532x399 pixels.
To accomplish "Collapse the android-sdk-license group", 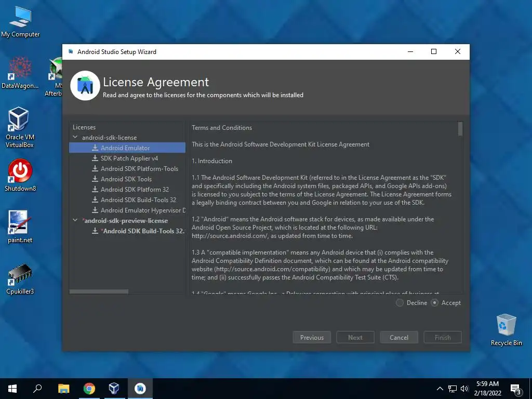I will (x=75, y=137).
